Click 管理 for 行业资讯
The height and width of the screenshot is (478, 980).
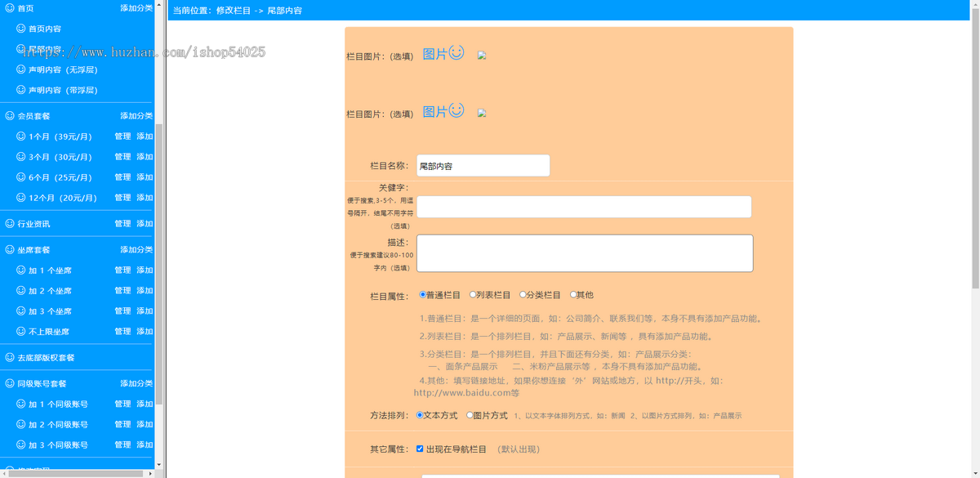tap(122, 224)
